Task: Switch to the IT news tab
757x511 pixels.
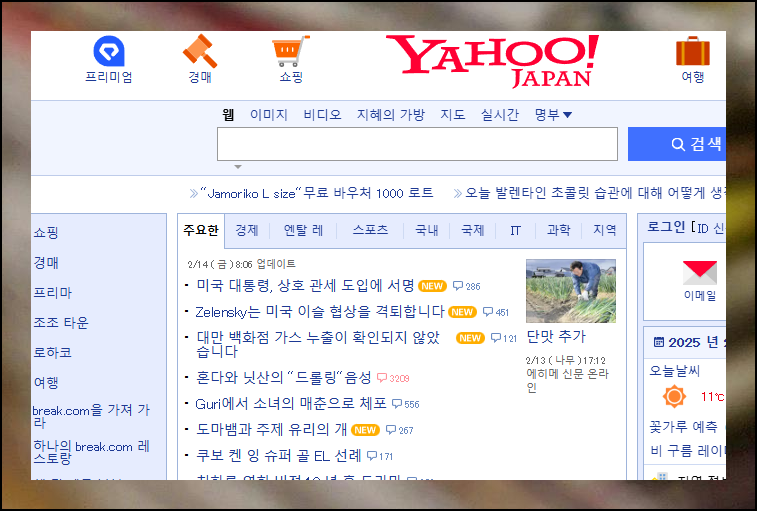Action: tap(516, 230)
